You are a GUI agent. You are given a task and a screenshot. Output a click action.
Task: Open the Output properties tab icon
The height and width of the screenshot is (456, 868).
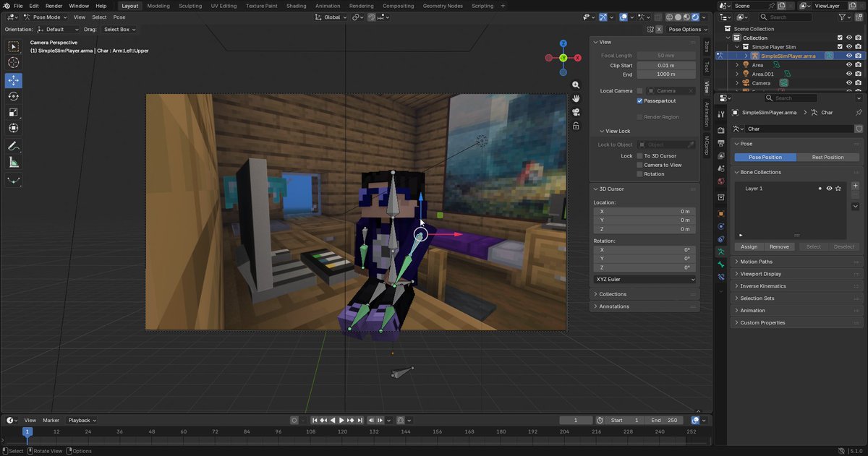(720, 143)
